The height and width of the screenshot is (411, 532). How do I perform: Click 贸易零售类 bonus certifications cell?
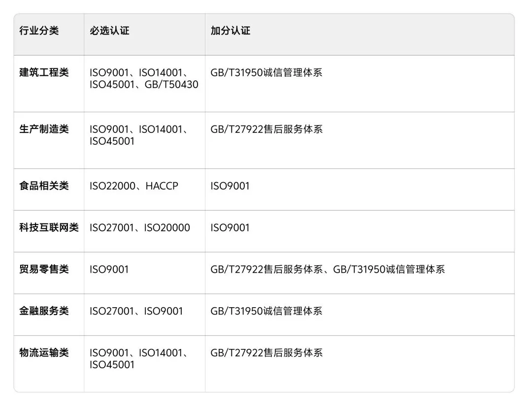[328, 270]
